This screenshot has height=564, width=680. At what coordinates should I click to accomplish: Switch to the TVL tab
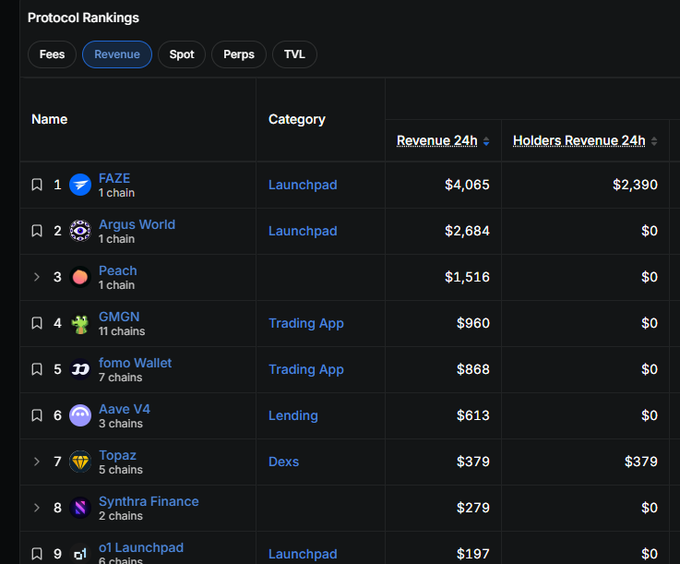[x=294, y=55]
